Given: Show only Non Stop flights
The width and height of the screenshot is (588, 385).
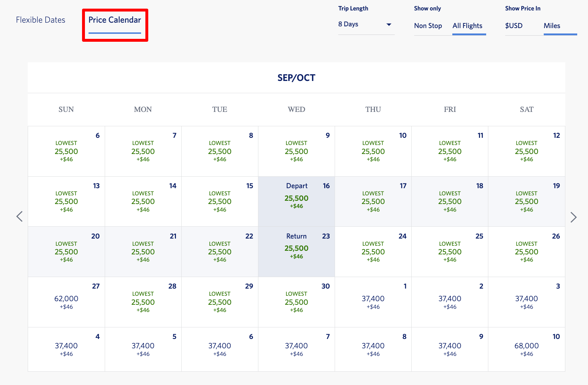Looking at the screenshot, I should coord(428,26).
